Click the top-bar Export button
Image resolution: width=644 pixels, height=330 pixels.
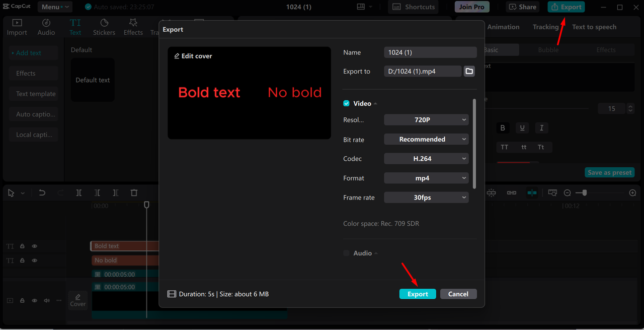[566, 7]
